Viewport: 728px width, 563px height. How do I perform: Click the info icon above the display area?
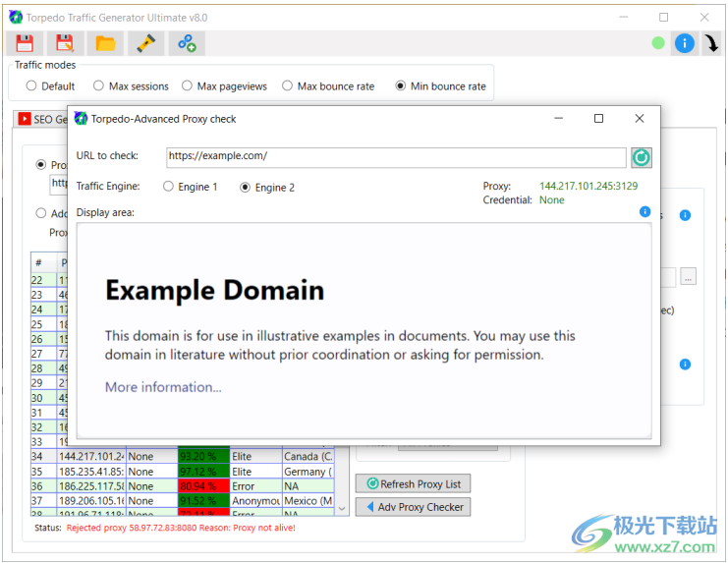644,211
